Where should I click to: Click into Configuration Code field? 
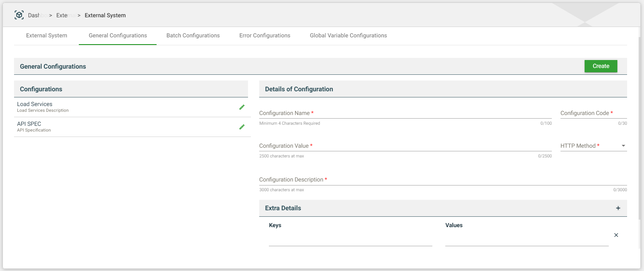coord(593,113)
